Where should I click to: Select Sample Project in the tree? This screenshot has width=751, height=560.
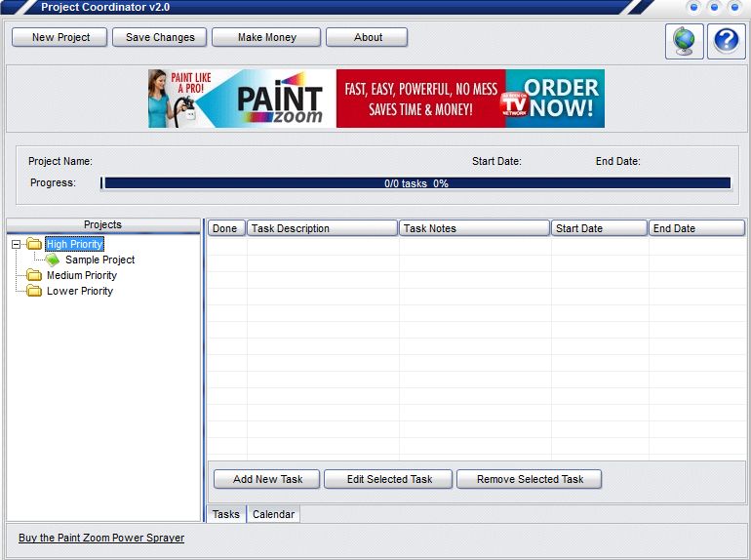click(x=100, y=260)
